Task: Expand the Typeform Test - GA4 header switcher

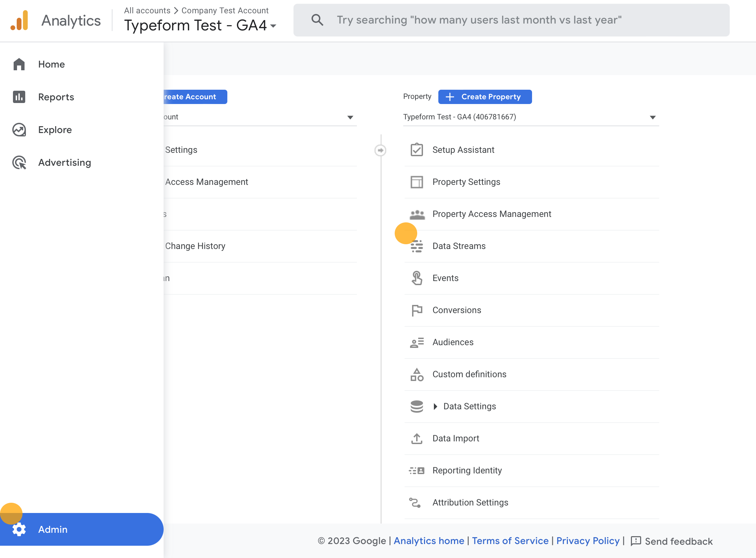Action: pos(274,26)
